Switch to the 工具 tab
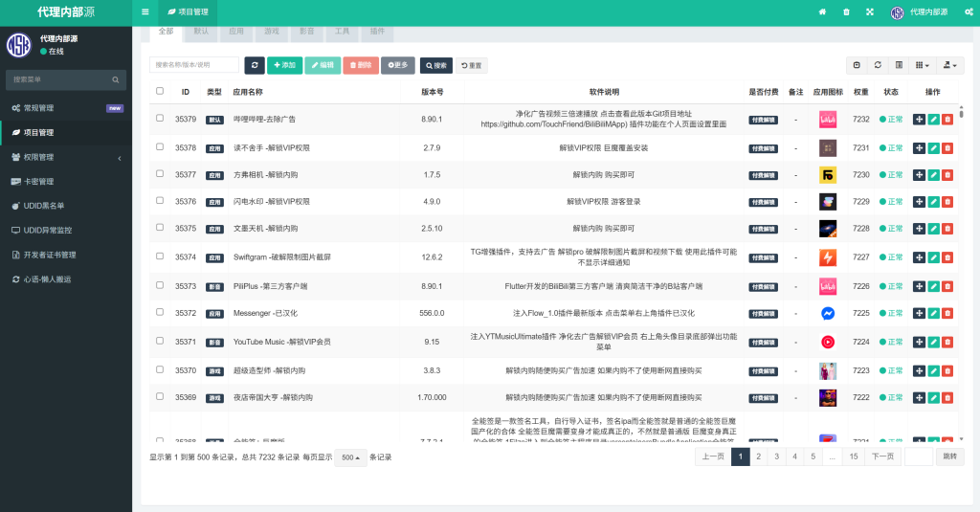 pos(342,32)
